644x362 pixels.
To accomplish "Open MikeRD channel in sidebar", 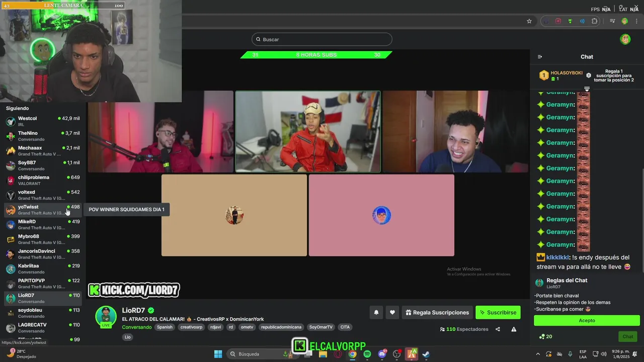I will click(43, 224).
